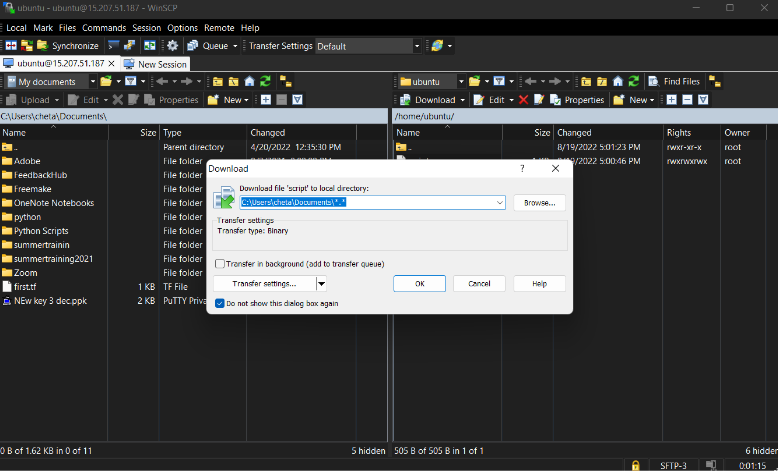Click the remote Rename icon
The width and height of the screenshot is (778, 472).
pos(539,100)
